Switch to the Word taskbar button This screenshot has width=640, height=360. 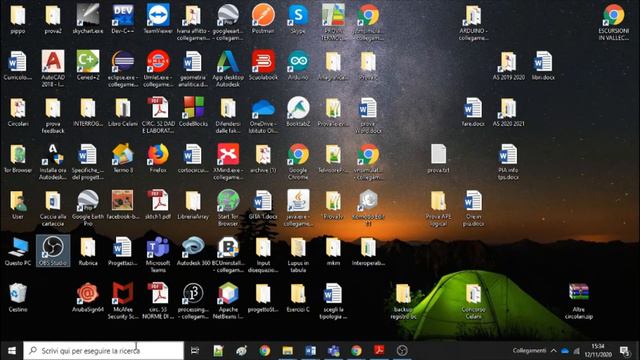(x=311, y=351)
